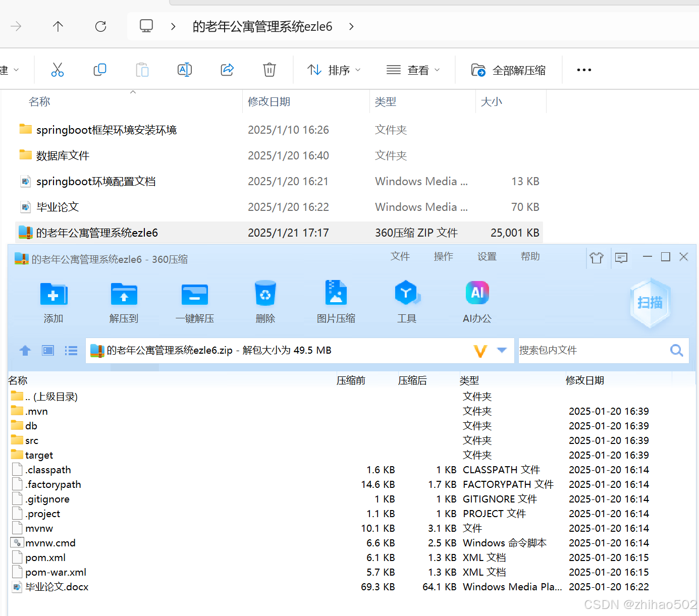Open the New (建) dropdown in Explorer toolbar
This screenshot has width=699, height=616.
(x=10, y=70)
